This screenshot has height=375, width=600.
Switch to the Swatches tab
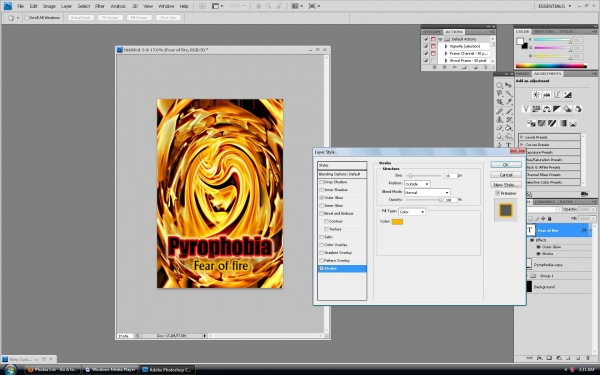[544, 31]
